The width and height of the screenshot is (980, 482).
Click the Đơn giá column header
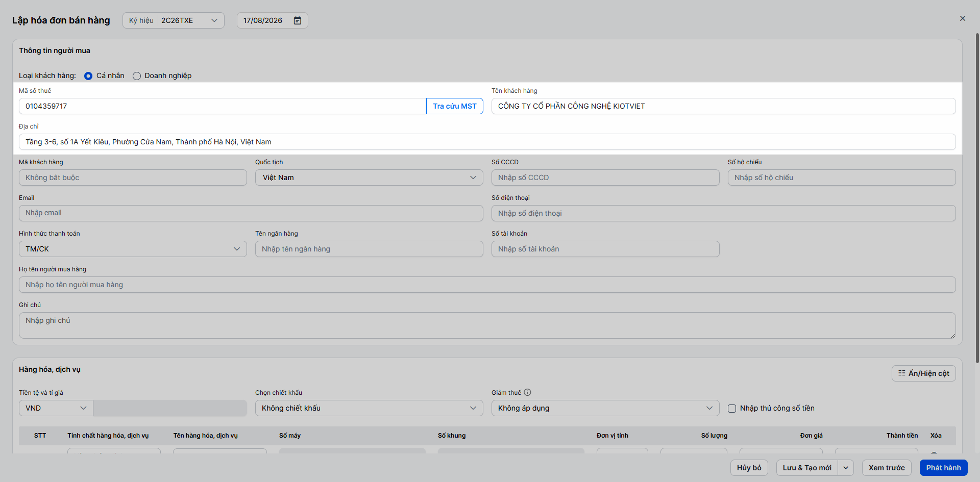click(811, 436)
